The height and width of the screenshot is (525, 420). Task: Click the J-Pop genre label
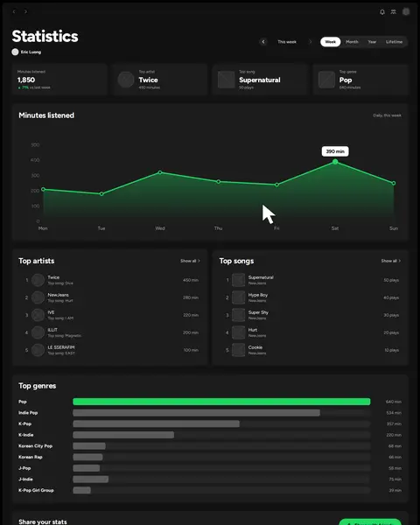pos(24,468)
